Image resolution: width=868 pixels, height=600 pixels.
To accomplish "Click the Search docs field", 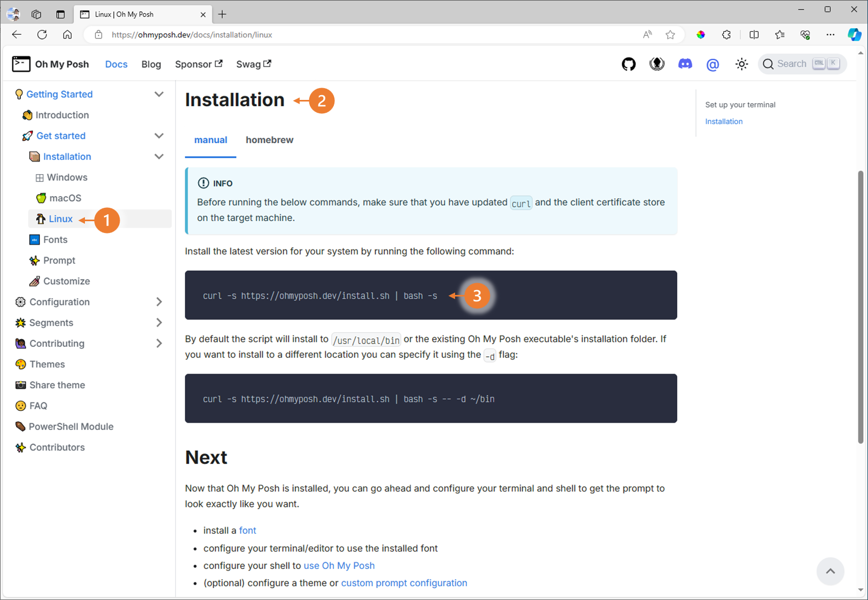I will [802, 64].
